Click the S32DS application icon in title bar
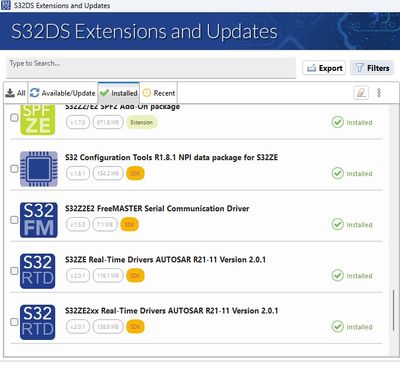This screenshot has height=385, width=400. pyautogui.click(x=6, y=5)
